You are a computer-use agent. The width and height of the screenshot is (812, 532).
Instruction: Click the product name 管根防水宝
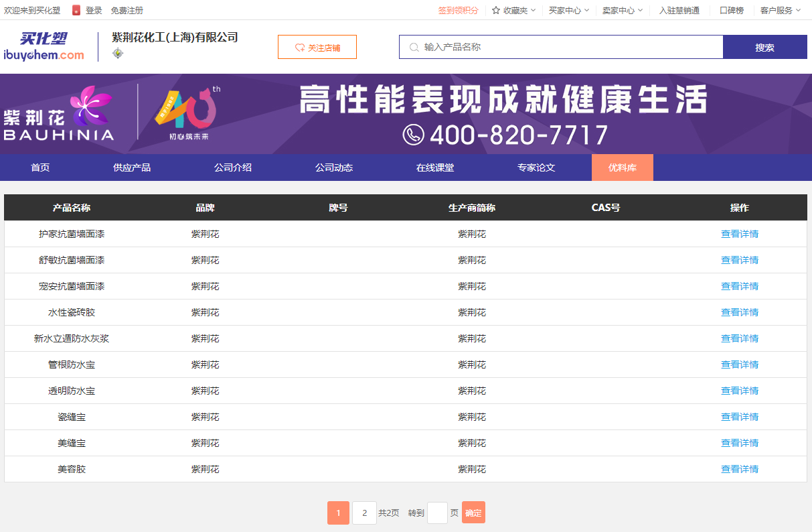[x=72, y=364]
